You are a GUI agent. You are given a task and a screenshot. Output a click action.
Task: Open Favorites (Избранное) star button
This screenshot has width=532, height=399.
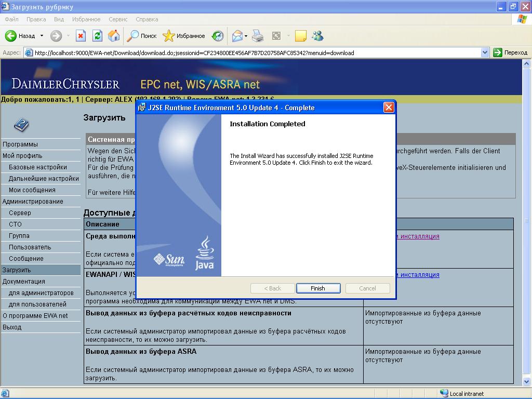click(x=183, y=36)
